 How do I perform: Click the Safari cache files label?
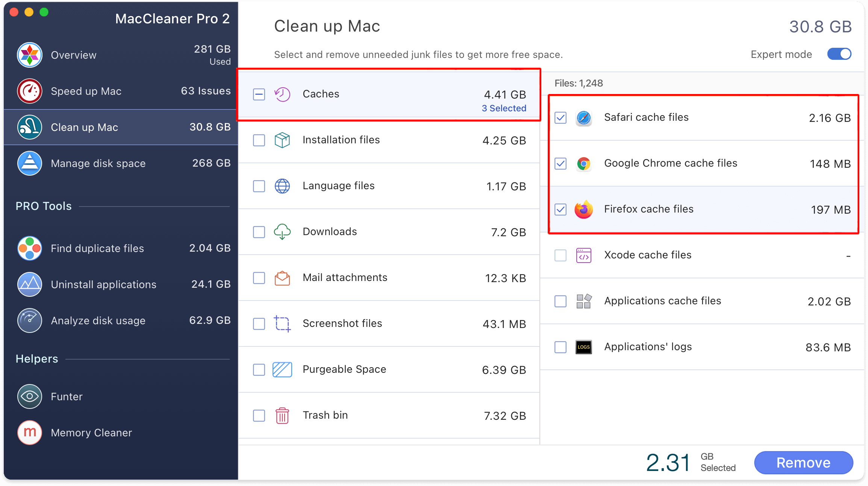click(646, 117)
